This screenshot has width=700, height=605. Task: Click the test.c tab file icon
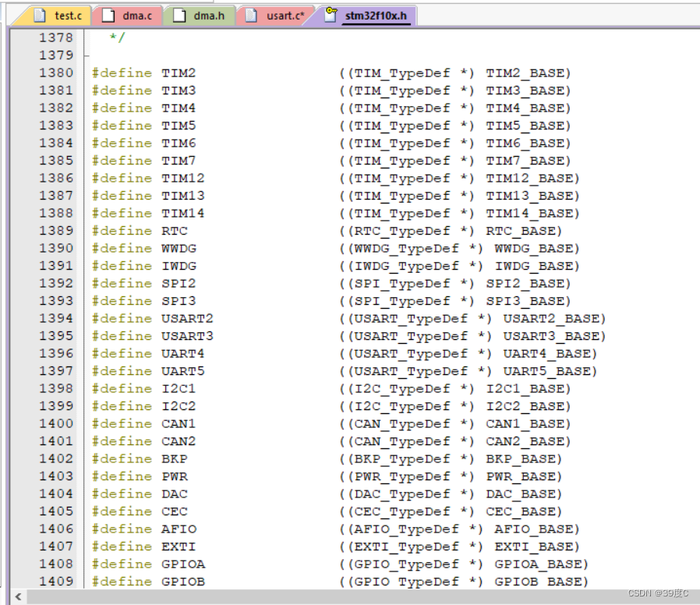pyautogui.click(x=41, y=15)
